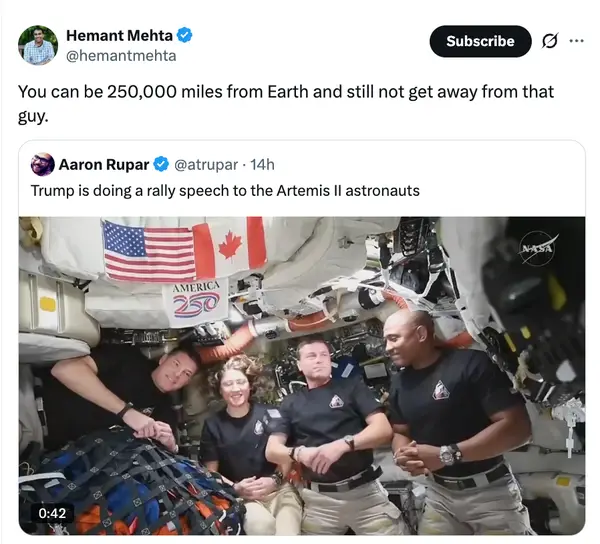
Task: Open the @atrupar handle
Action: (x=206, y=165)
